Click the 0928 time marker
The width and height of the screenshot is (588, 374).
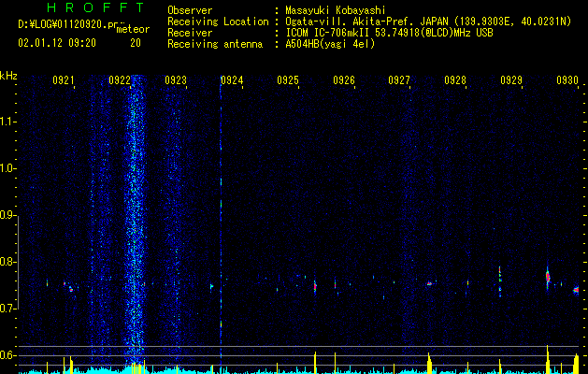pos(455,80)
